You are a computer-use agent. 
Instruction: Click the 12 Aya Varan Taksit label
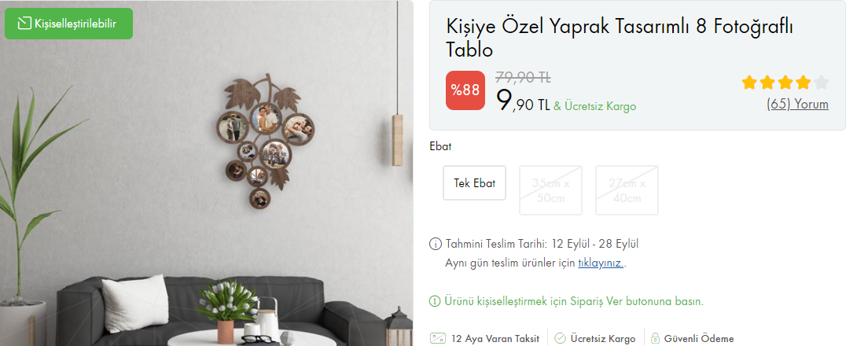coord(495,339)
